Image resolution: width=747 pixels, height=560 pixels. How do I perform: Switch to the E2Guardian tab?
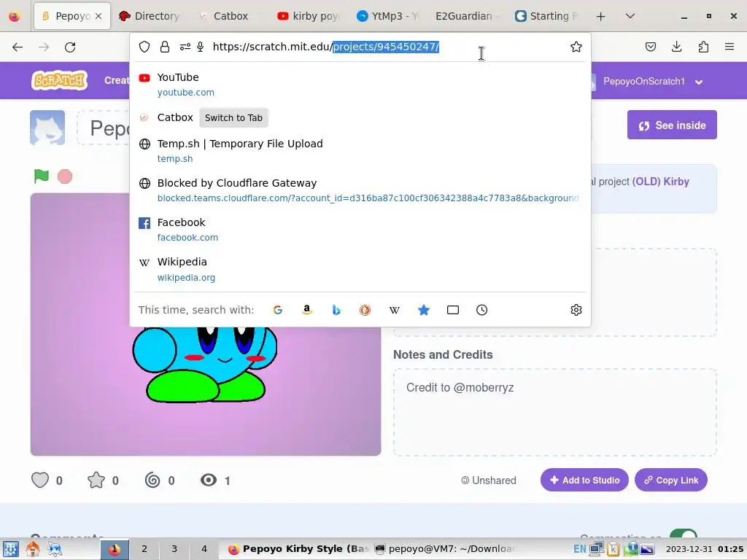(x=466, y=16)
